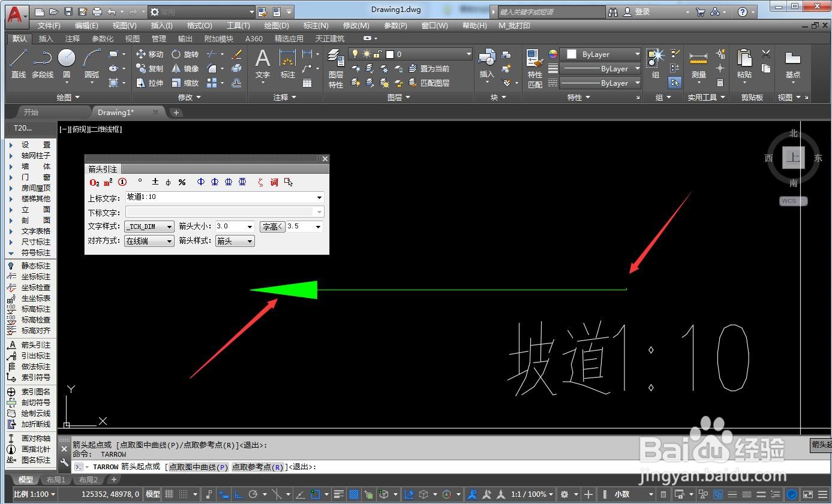Click the Insert block (插入) icon
The height and width of the screenshot is (504, 832).
(x=486, y=64)
